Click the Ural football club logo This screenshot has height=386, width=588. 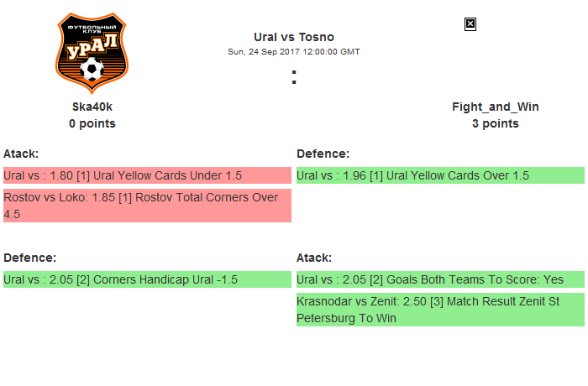click(92, 52)
